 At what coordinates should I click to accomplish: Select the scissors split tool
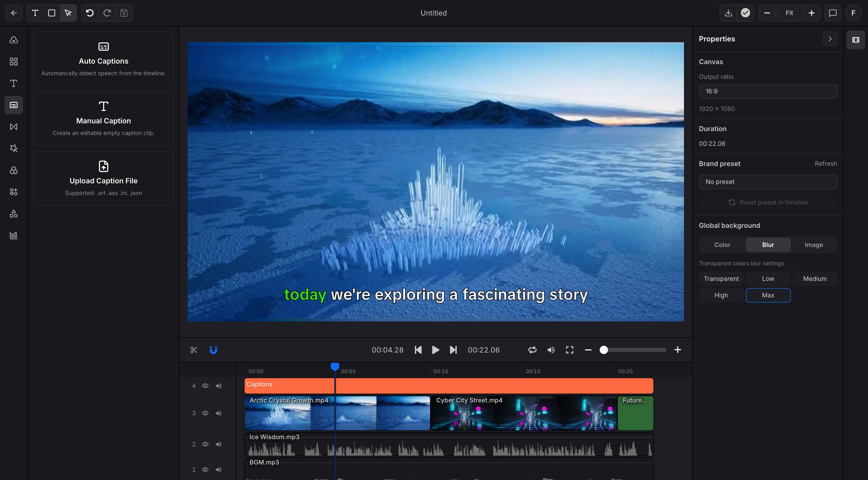point(193,350)
